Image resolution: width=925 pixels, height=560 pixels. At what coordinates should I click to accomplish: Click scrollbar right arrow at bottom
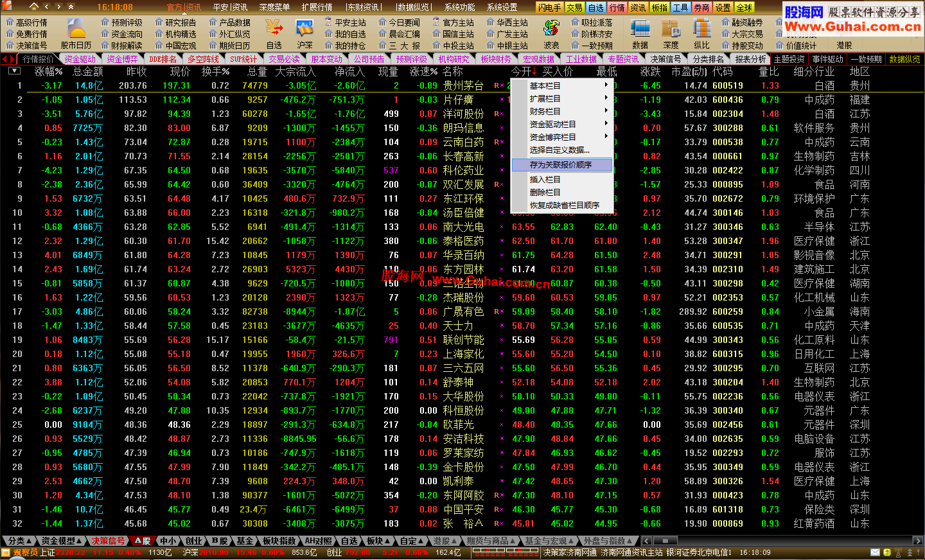click(x=918, y=541)
